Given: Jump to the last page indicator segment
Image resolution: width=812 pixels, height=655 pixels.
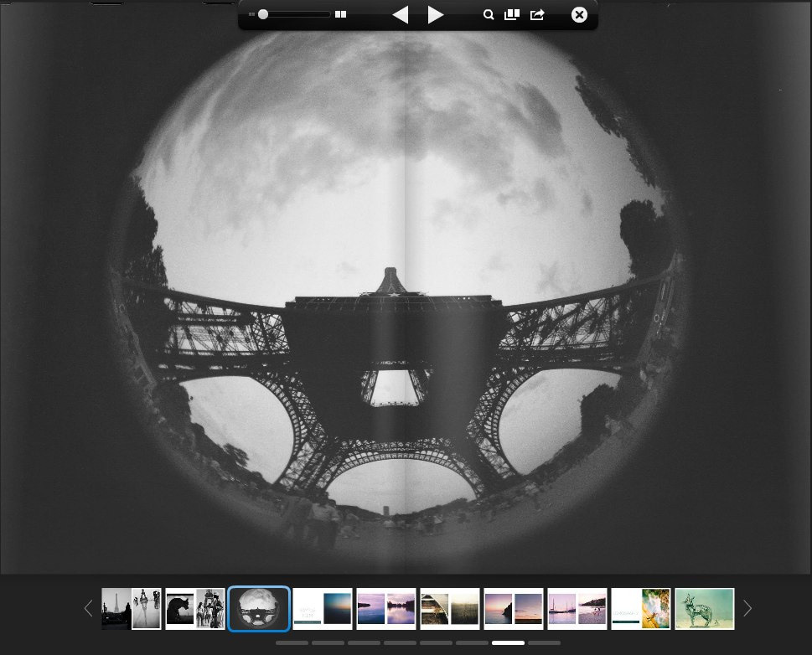Looking at the screenshot, I should pos(545,643).
